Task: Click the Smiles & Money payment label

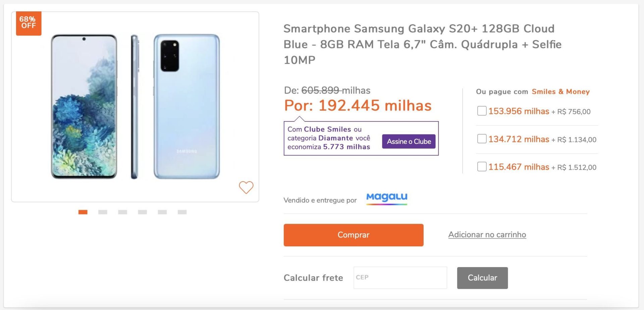Action: click(x=560, y=92)
